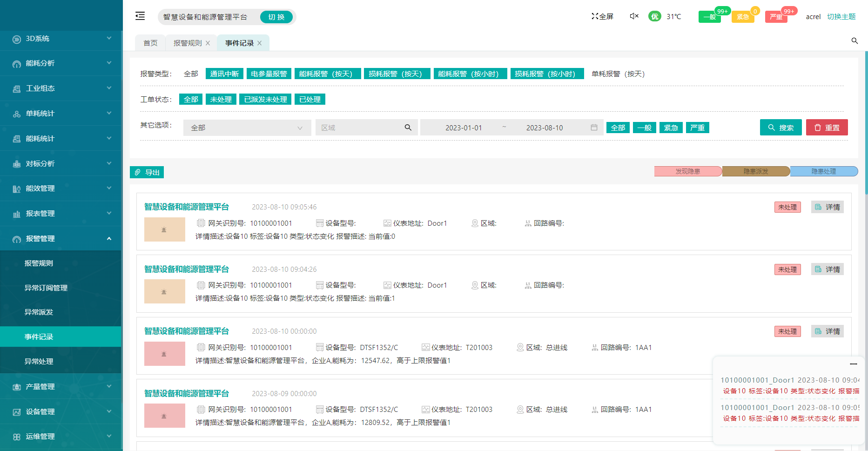Toggle the muted speaker sound icon
Screen dimensions: 868x451
click(634, 16)
